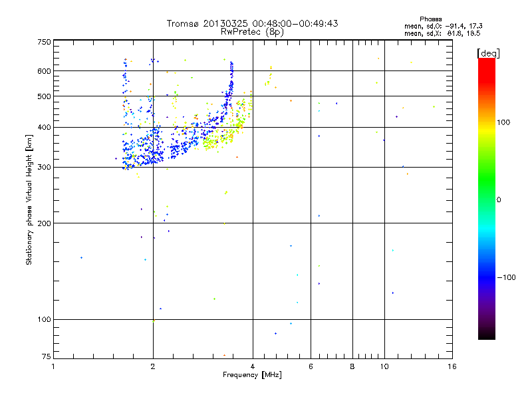
Task: Click the 'mean, sd,O: -91.4, 17.3' line
Action: coord(444,27)
